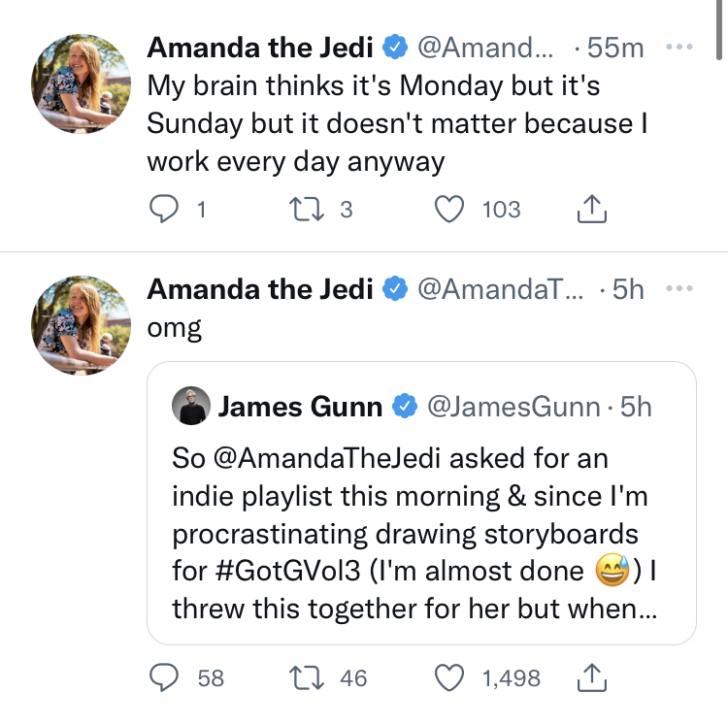Image resolution: width=728 pixels, height=725 pixels.
Task: Retweet the 'omg' quote tweet
Action: (307, 677)
